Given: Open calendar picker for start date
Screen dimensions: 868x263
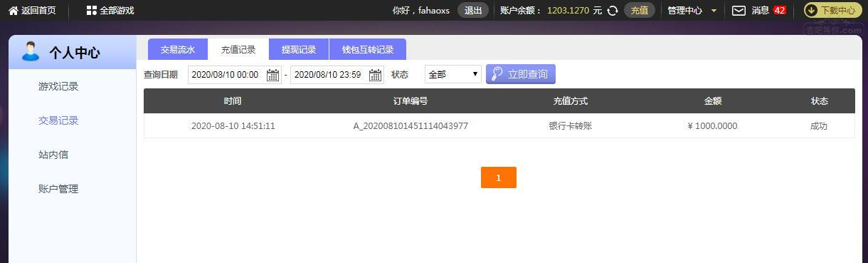Looking at the screenshot, I should pyautogui.click(x=272, y=75).
